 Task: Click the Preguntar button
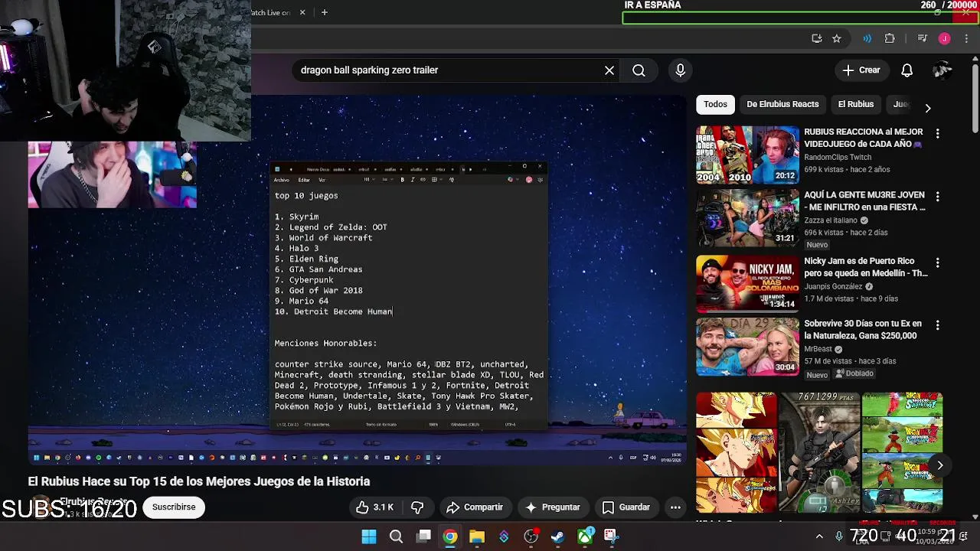click(553, 507)
